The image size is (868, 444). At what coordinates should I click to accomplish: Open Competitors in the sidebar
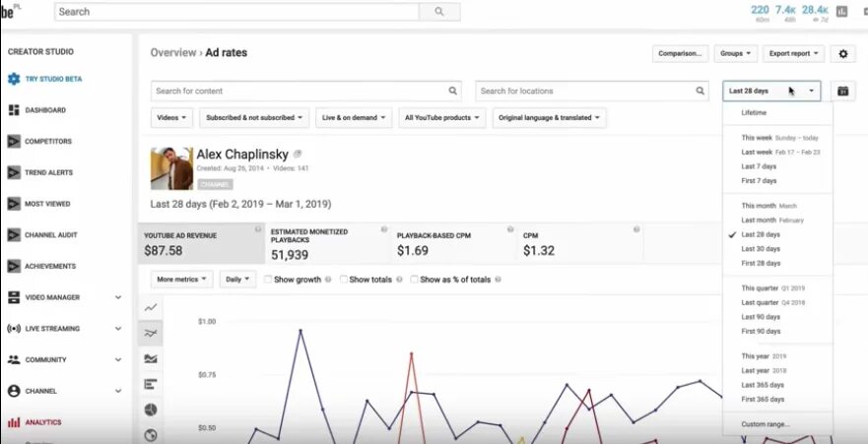pos(48,141)
